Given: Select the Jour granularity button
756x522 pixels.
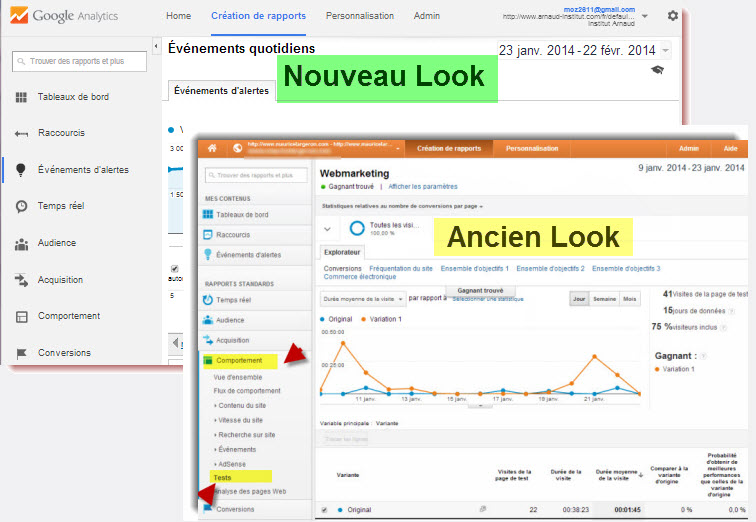Looking at the screenshot, I should pyautogui.click(x=579, y=299).
